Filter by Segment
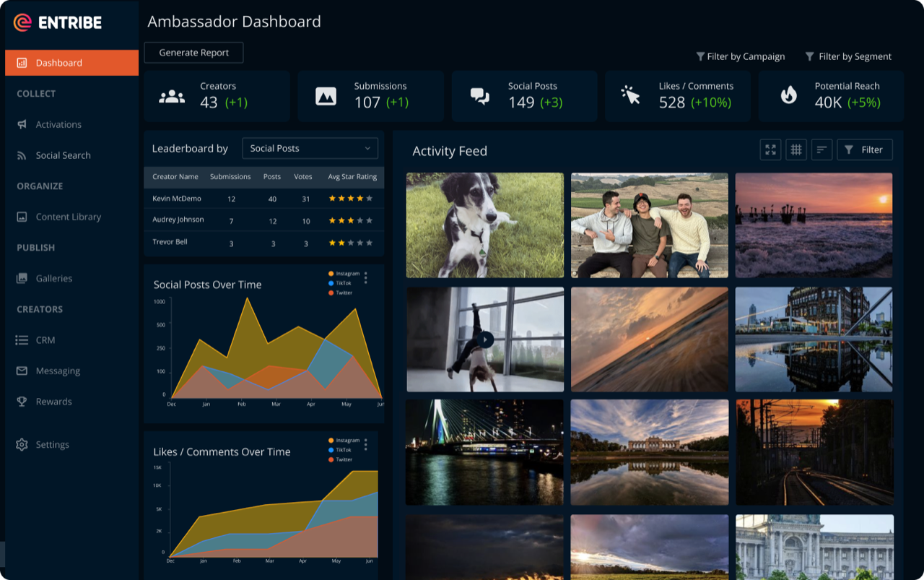Image resolution: width=924 pixels, height=580 pixels. [848, 56]
